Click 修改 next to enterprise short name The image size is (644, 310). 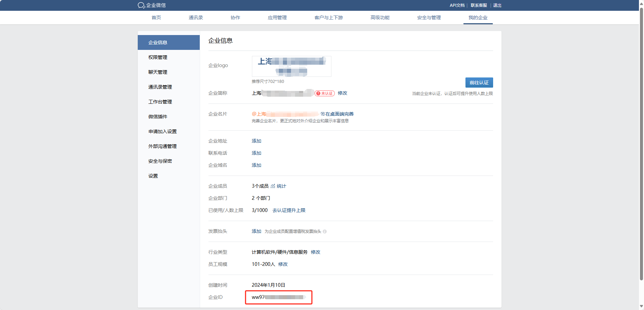coord(343,93)
